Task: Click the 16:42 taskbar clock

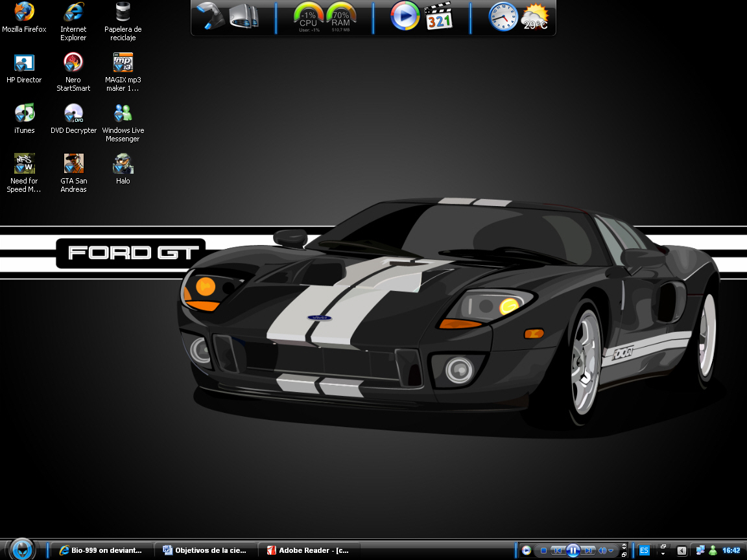Action: (x=731, y=550)
